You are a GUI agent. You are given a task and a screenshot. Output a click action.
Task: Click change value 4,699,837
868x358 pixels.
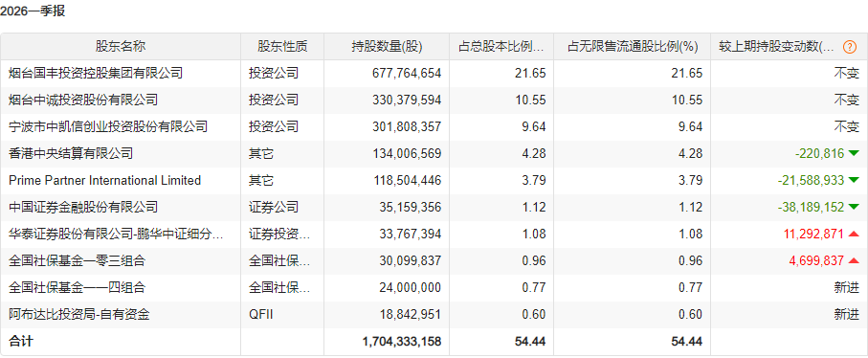coord(816,260)
